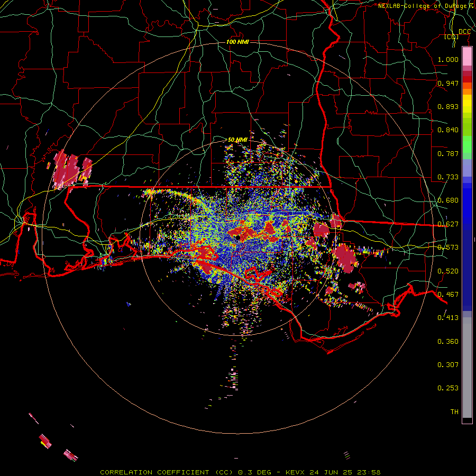Click the "[CC]" label above the color scale

pos(452,36)
